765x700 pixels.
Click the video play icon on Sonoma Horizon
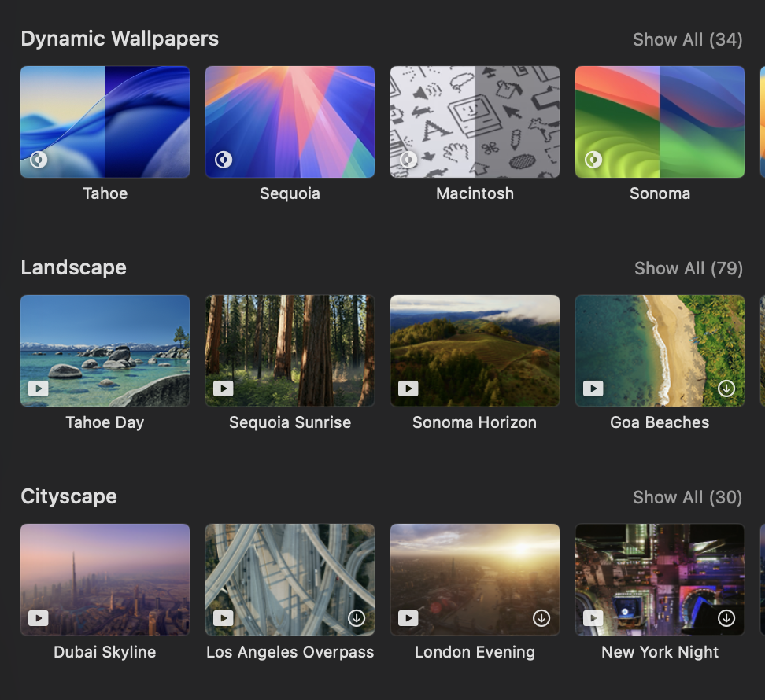point(408,389)
